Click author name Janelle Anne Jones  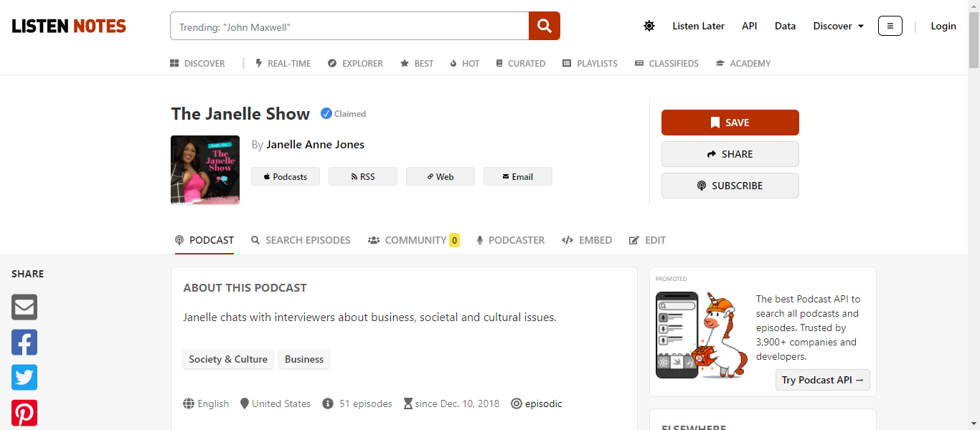(315, 145)
